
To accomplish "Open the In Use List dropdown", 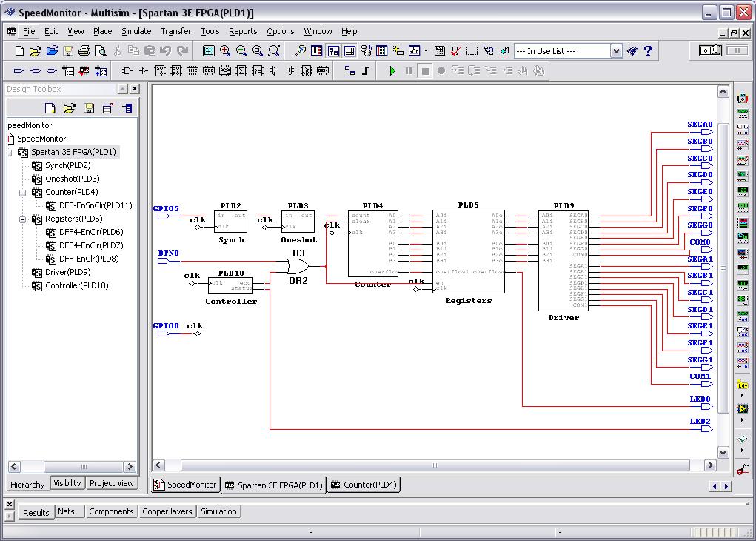I will tap(616, 51).
